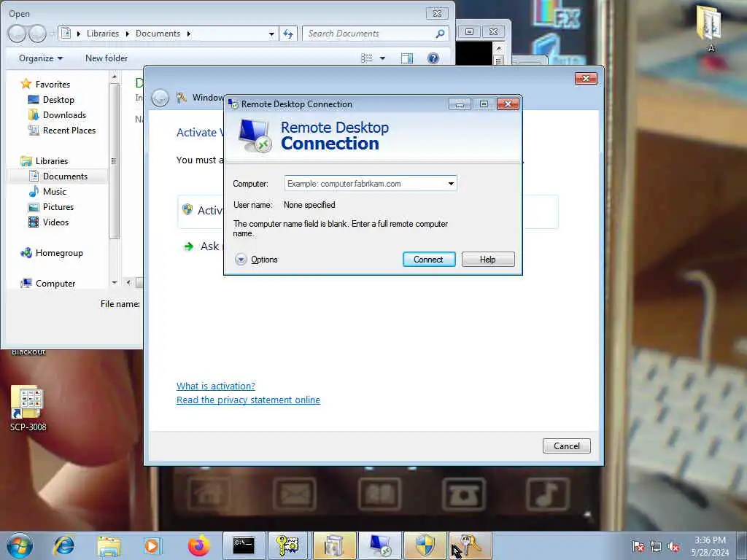Click Action Center flag tray icon
Viewport: 747px width, 560px height.
638,546
